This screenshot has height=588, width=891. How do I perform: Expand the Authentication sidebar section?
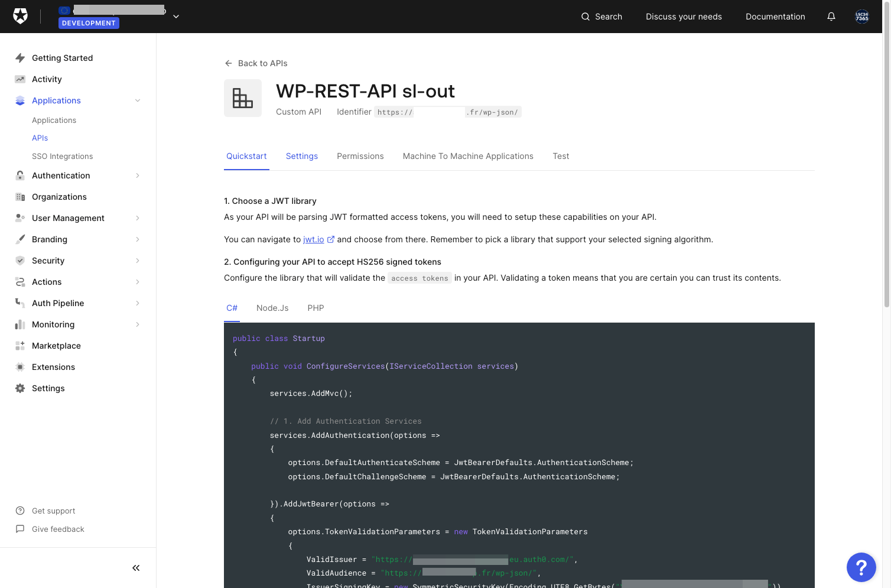tap(138, 176)
